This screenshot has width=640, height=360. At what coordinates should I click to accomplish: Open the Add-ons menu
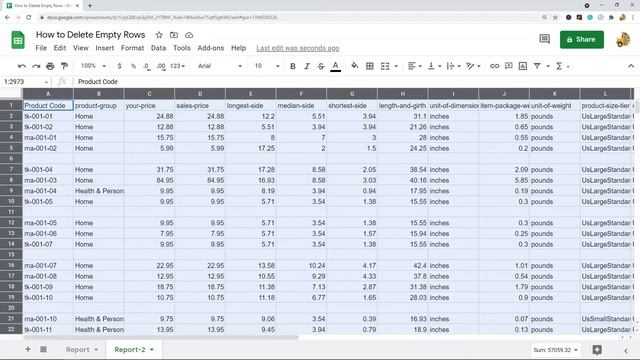tap(211, 48)
